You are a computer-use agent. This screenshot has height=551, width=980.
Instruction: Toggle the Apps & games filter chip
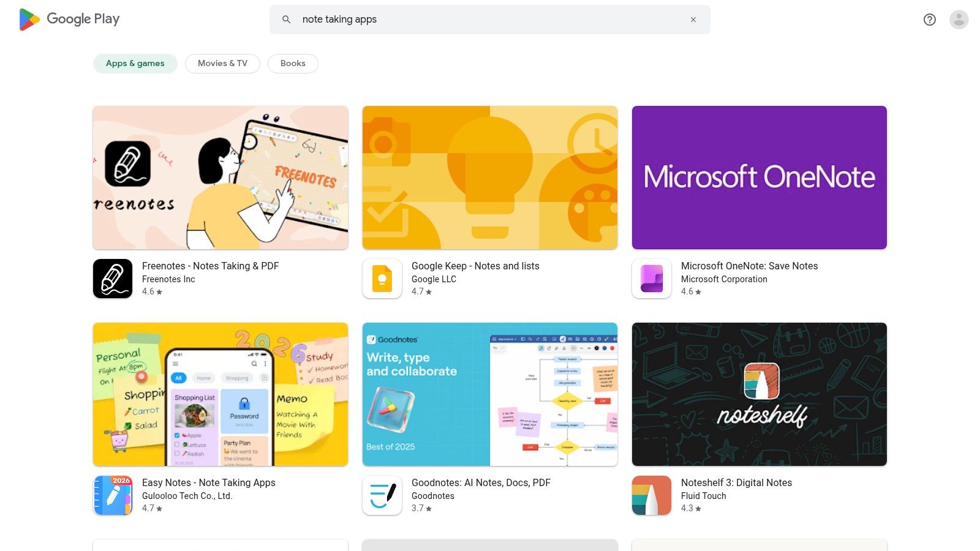pos(135,63)
